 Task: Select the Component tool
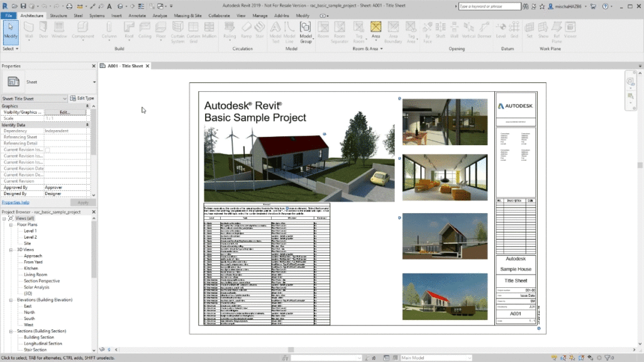(x=82, y=30)
